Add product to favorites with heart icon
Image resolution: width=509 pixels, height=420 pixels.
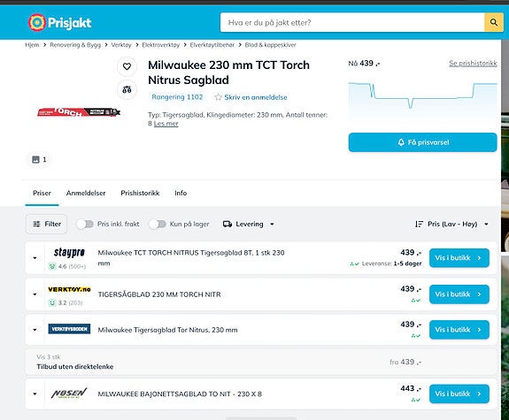[127, 66]
